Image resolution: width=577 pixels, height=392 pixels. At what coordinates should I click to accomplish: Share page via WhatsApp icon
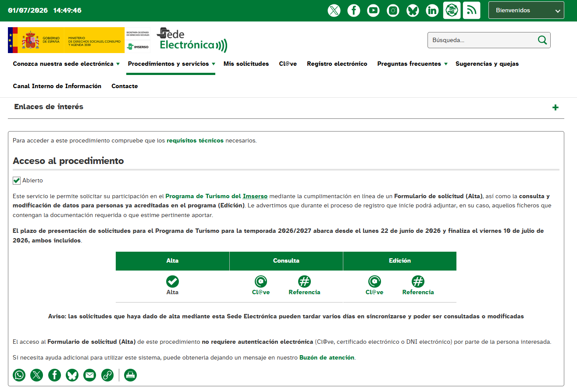point(19,375)
